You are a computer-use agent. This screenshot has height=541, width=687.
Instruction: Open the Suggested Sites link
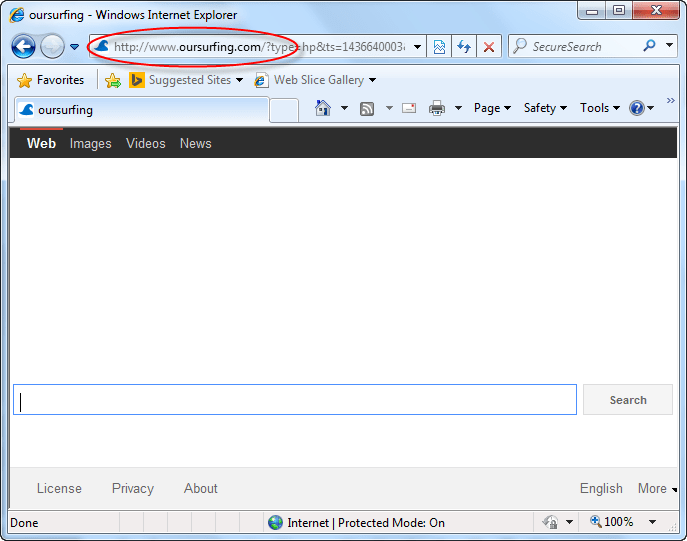point(190,80)
